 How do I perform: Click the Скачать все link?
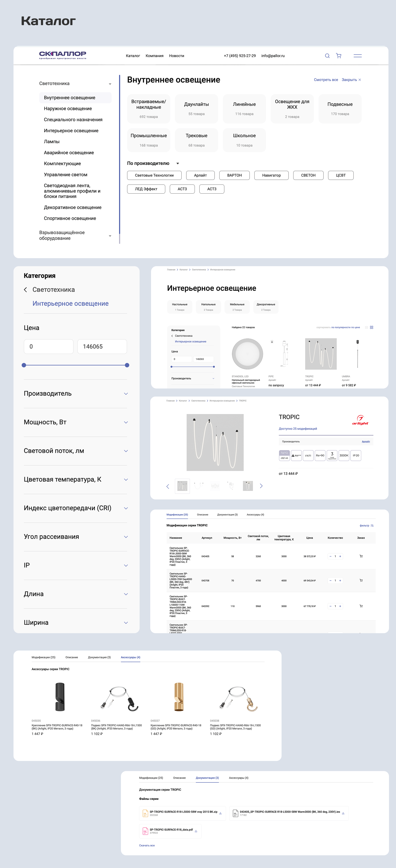click(147, 845)
